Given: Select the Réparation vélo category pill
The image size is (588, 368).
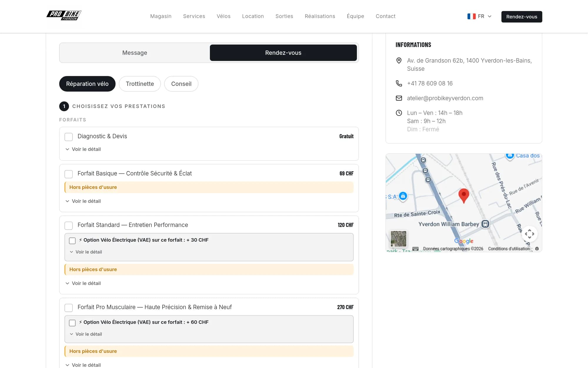Looking at the screenshot, I should pyautogui.click(x=87, y=84).
